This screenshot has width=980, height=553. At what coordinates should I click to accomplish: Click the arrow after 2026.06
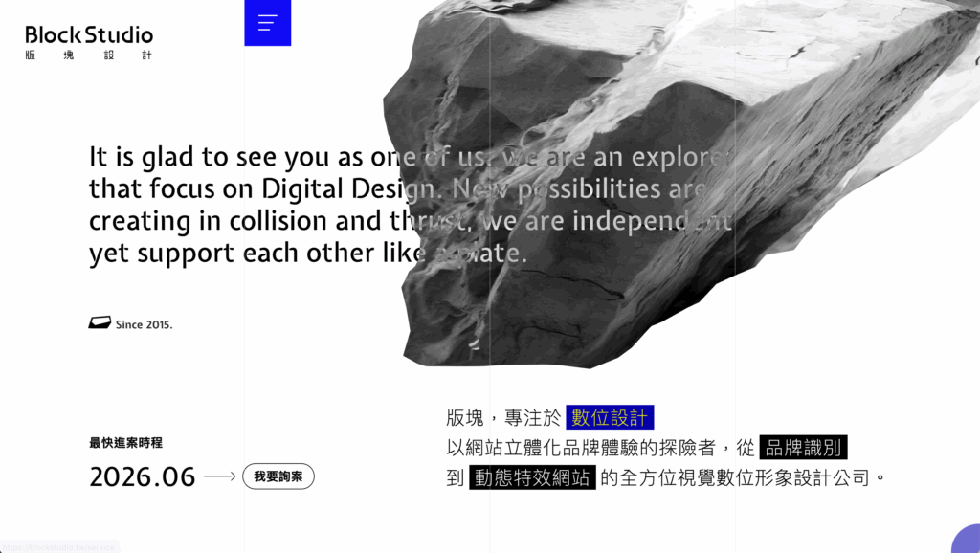coord(219,476)
